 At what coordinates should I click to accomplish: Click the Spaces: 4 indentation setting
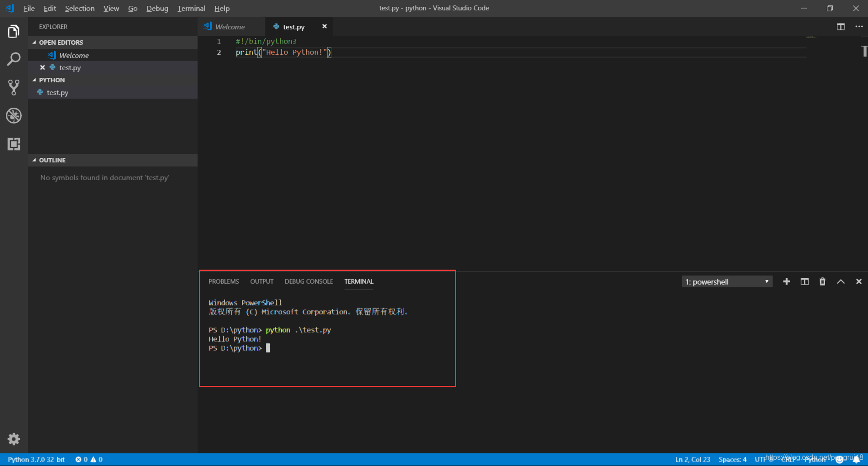pos(732,459)
